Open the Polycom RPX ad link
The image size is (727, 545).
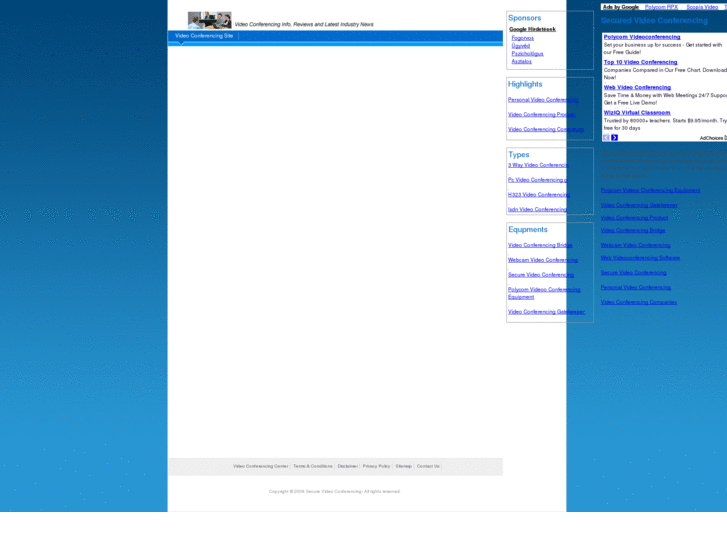[661, 7]
